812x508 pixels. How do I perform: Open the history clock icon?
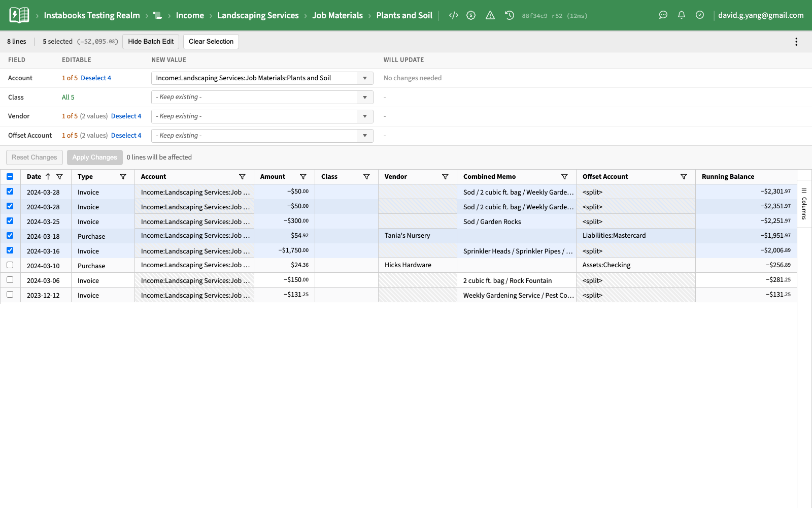[x=510, y=15]
